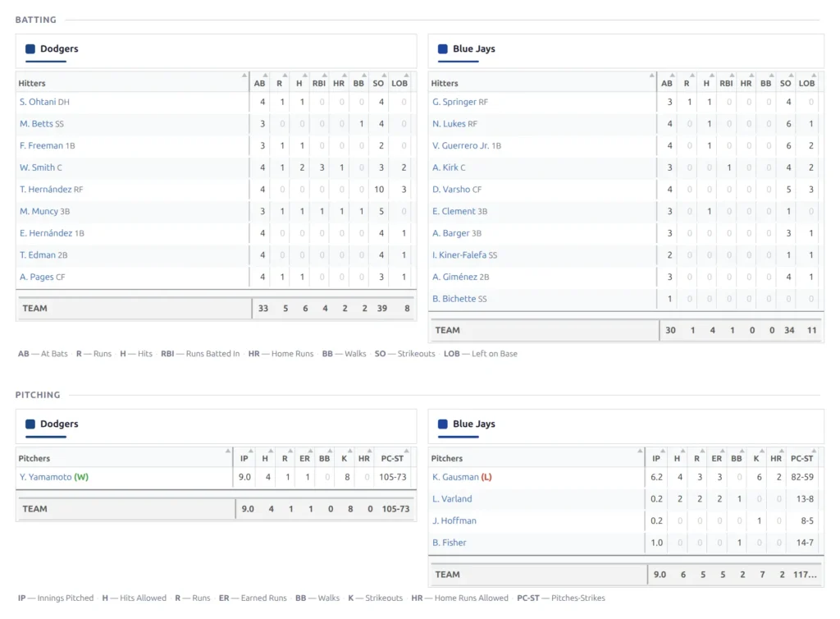This screenshot has width=840, height=619.
Task: Sort Dodgers batting by Hitters column
Action: click(x=132, y=83)
